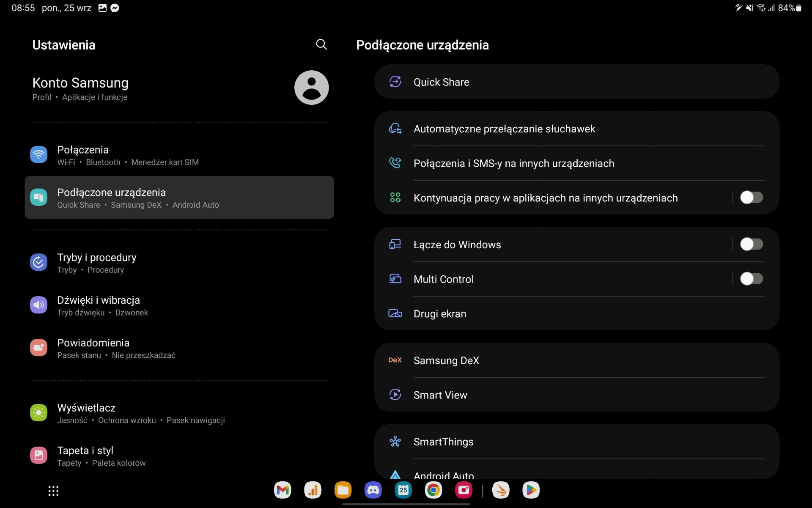This screenshot has height=508, width=812.
Task: Toggle Kontynuacja pracy w aplikacjach switch
Action: (x=752, y=198)
